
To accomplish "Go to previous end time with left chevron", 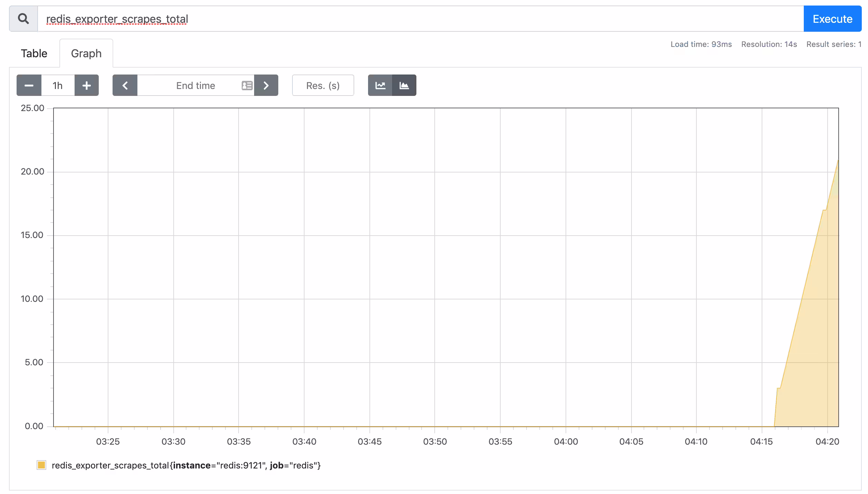I will 125,85.
